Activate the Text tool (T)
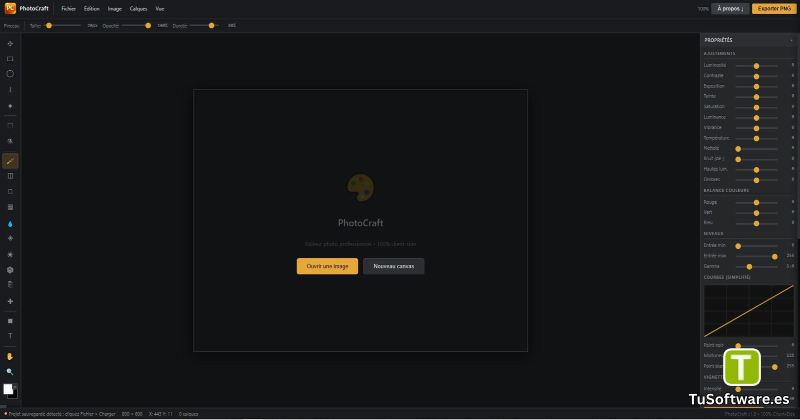Screen dimensions: 800x420 10,336
